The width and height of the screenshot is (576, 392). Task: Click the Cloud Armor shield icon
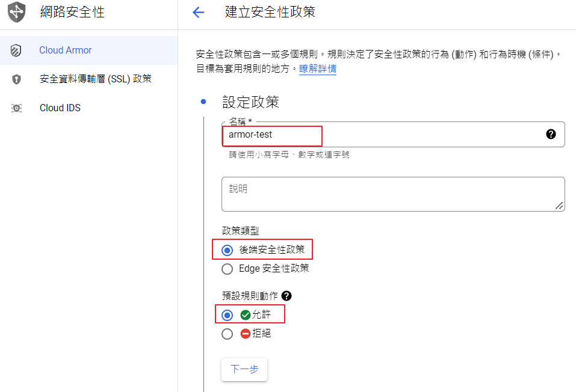(16, 51)
